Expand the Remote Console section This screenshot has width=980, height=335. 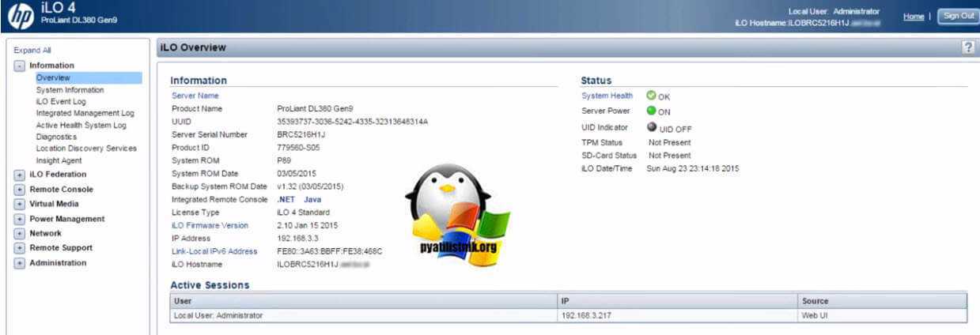(x=19, y=190)
